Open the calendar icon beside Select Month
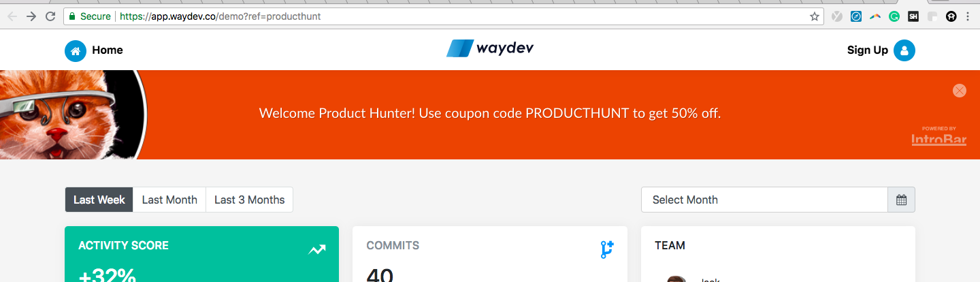The height and width of the screenshot is (282, 980). tap(902, 200)
